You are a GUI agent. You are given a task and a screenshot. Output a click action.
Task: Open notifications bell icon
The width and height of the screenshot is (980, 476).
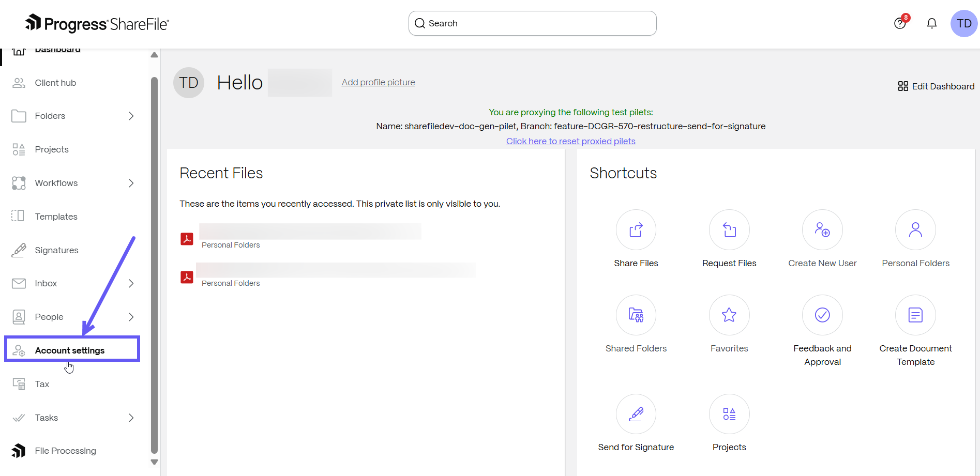(x=931, y=23)
